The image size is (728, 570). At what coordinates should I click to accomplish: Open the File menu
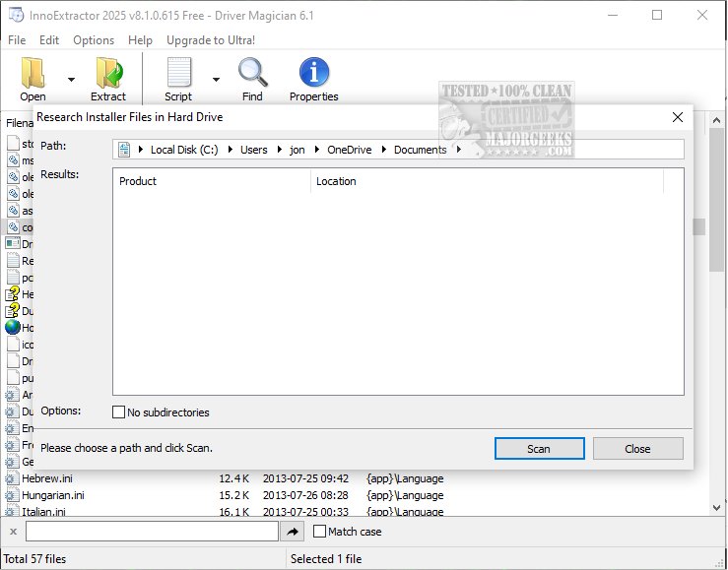pyautogui.click(x=17, y=40)
